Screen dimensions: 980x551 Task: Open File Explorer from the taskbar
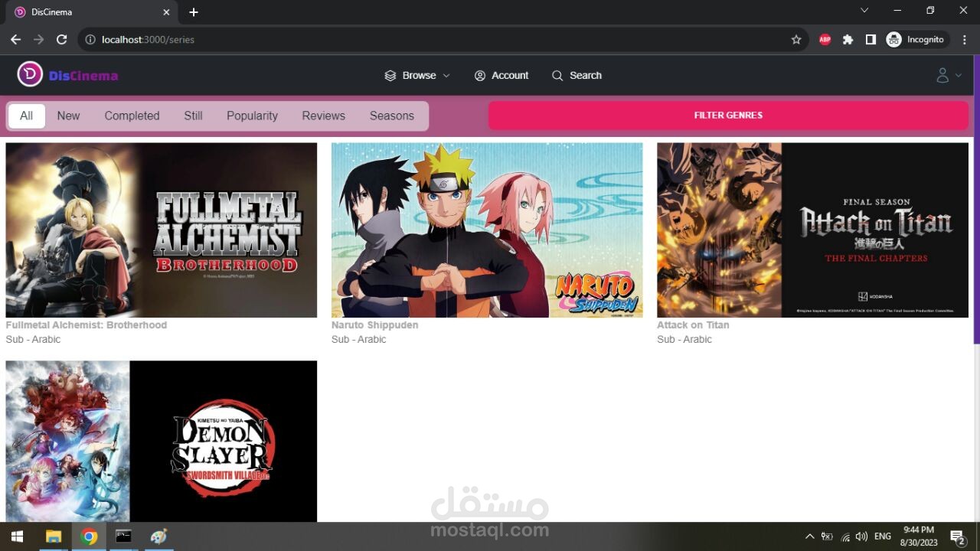54,536
